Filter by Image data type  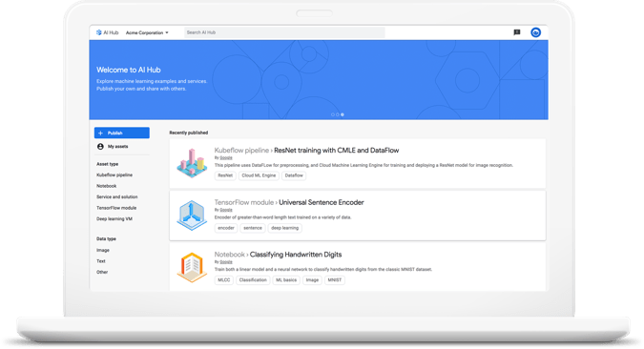click(103, 250)
